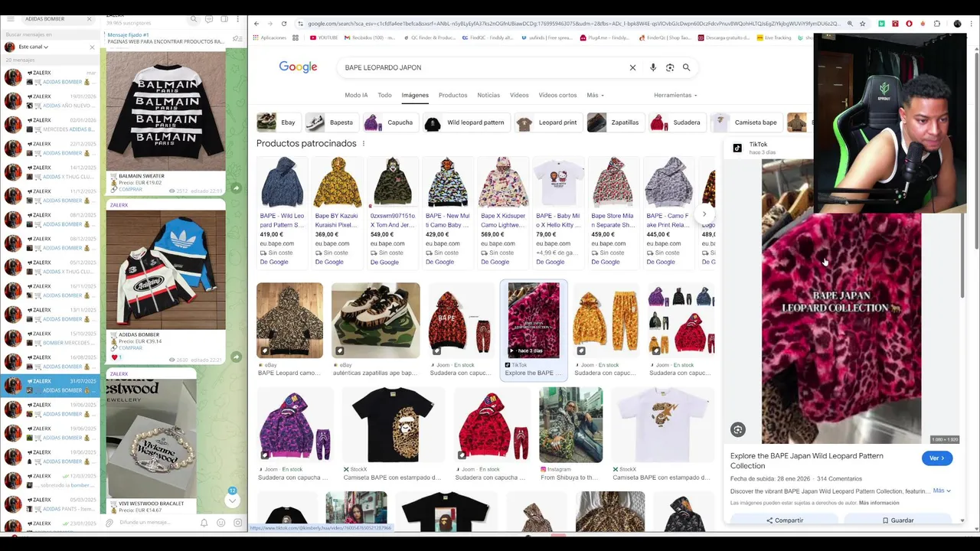980x551 pixels.
Task: Show next sponsored products arrow
Action: click(x=704, y=214)
